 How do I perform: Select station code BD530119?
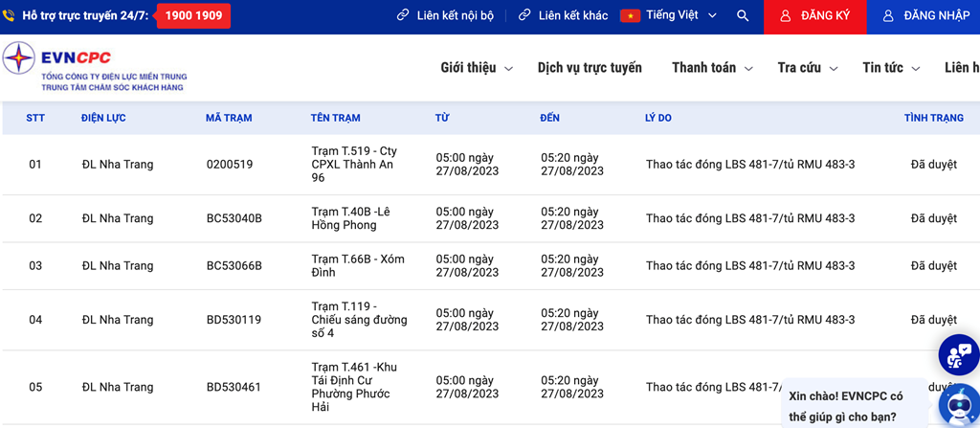pos(234,320)
